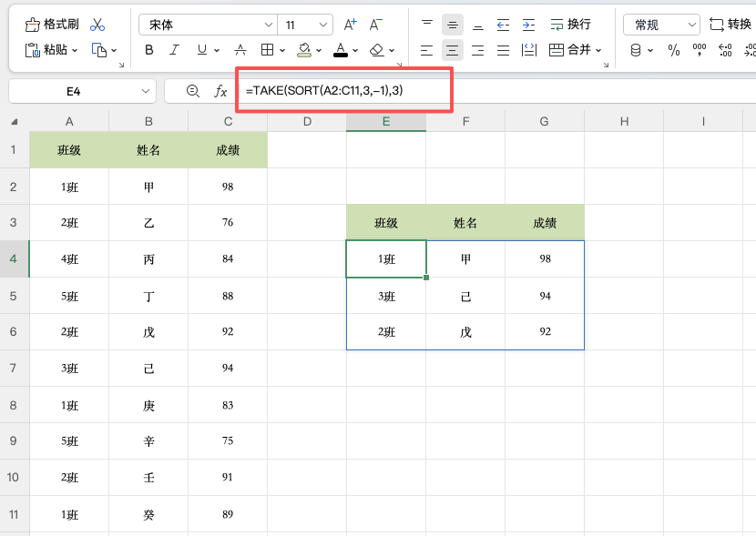Viewport: 756px width, 536px height.
Task: Click the Increase Decimal icon
Action: [x=724, y=50]
